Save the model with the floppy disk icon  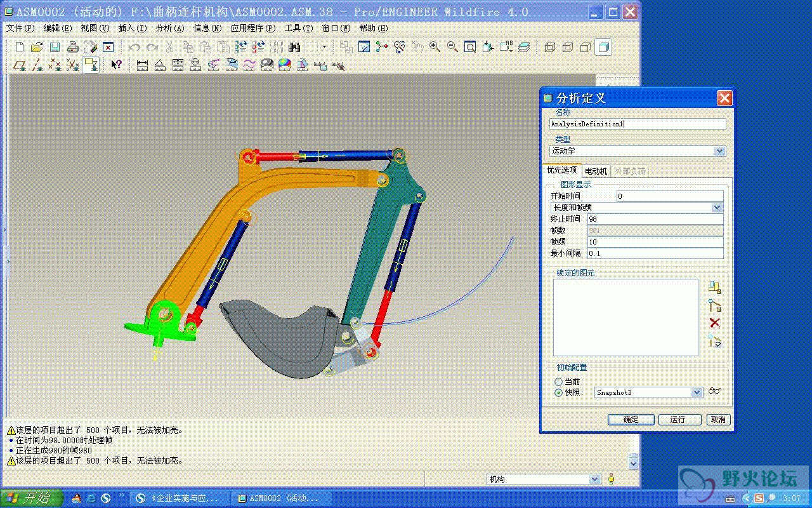click(x=55, y=47)
